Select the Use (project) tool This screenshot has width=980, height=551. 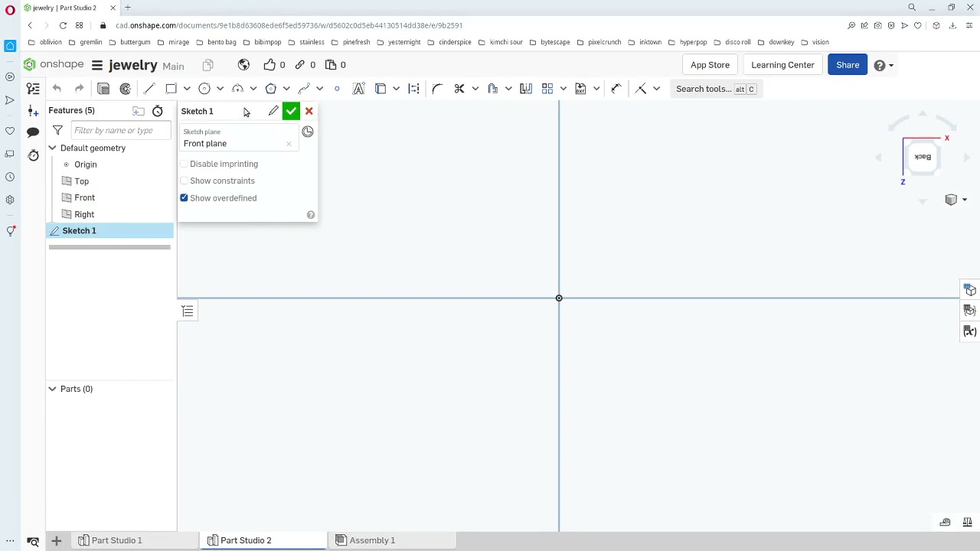click(381, 89)
